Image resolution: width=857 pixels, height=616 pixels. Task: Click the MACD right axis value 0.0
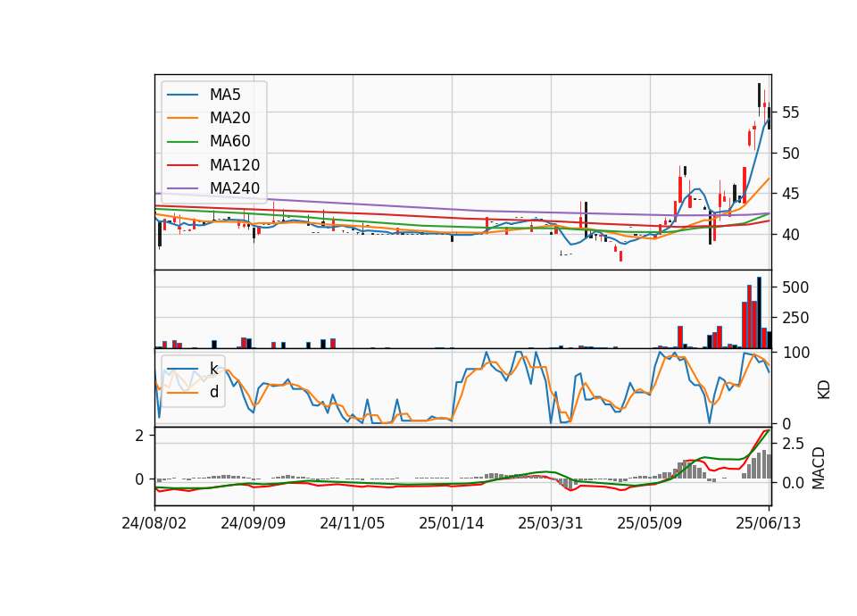click(793, 483)
